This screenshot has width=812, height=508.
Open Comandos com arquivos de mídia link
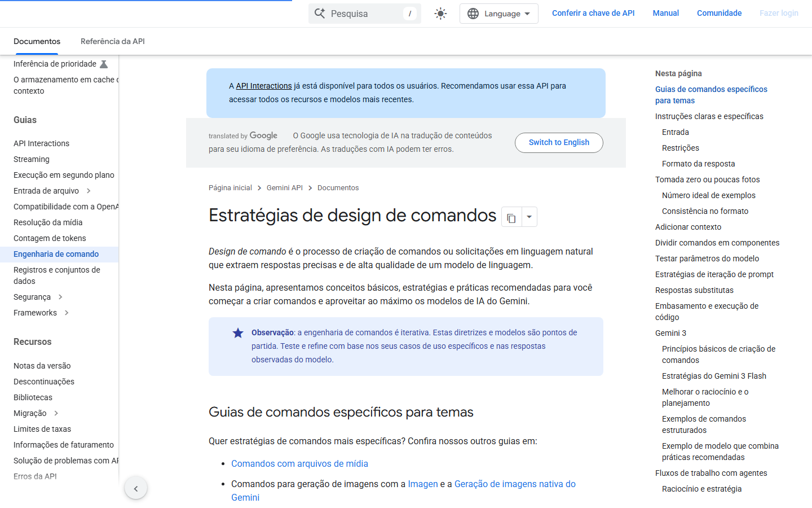[x=299, y=463]
